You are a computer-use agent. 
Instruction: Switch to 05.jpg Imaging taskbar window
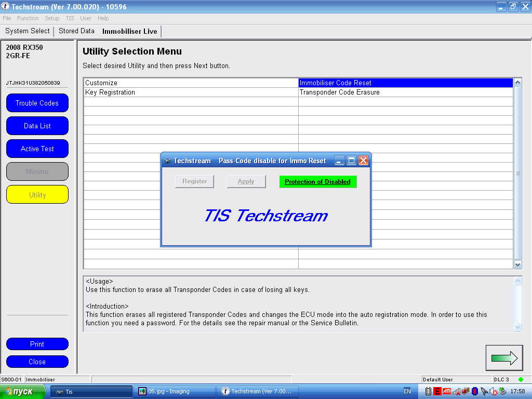(174, 391)
